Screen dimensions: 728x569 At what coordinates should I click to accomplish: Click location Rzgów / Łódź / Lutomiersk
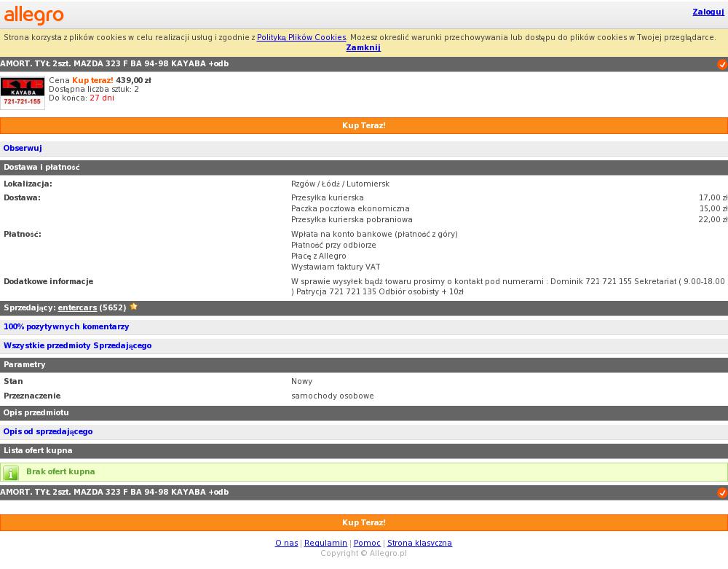pyautogui.click(x=340, y=184)
